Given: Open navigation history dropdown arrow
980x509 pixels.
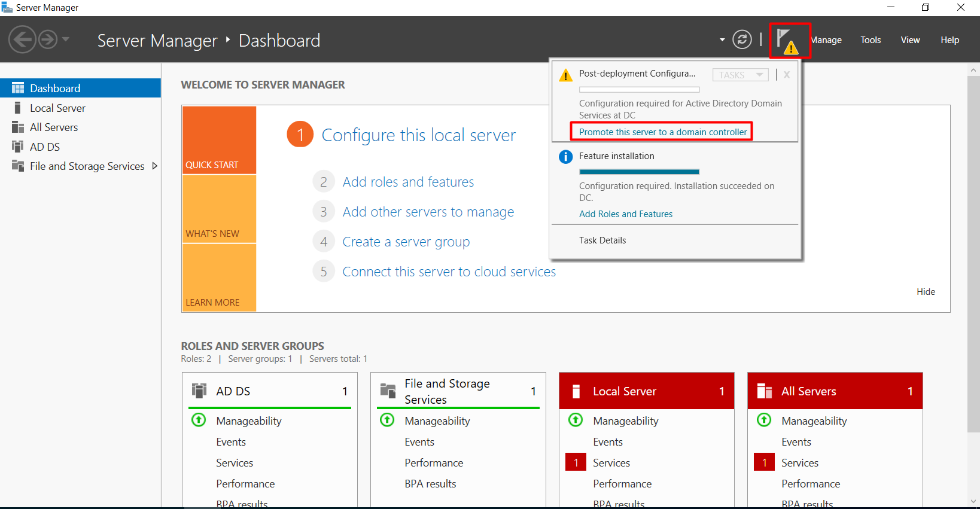Looking at the screenshot, I should pos(66,40).
